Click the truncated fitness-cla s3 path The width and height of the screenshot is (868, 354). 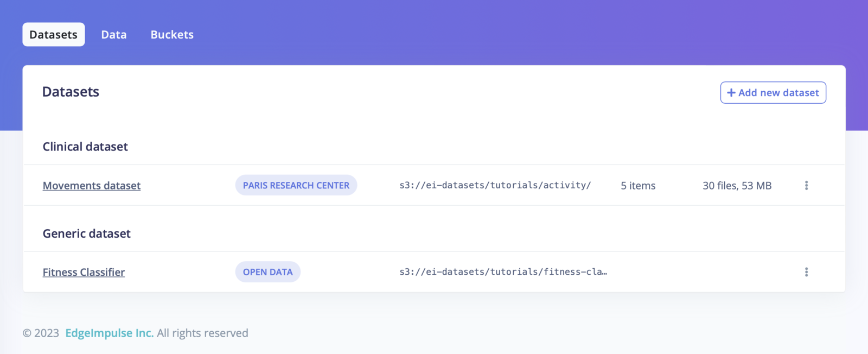click(503, 272)
